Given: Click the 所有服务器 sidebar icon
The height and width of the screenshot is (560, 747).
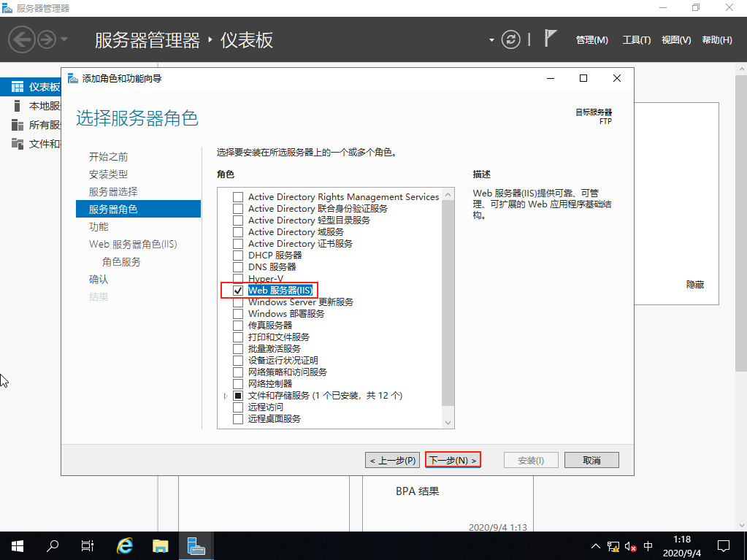Looking at the screenshot, I should pyautogui.click(x=17, y=125).
